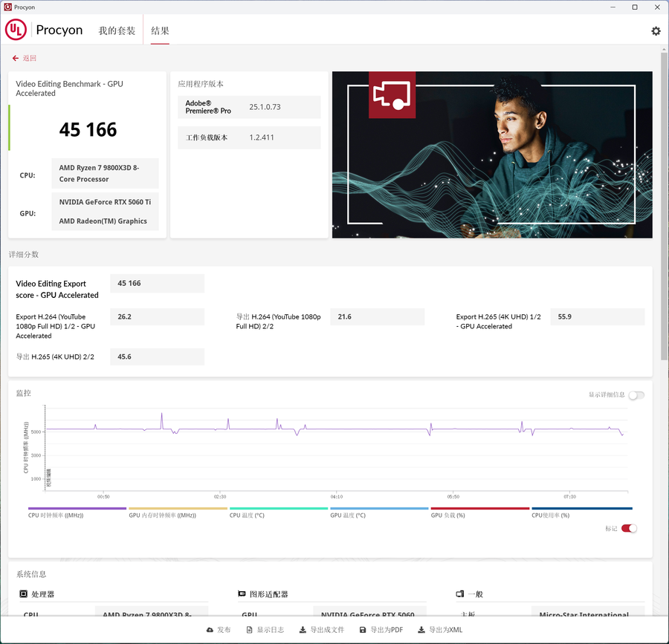The height and width of the screenshot is (644, 669).
Task: Click the GPU 负载 (%) red legend swatch
Action: (480, 509)
